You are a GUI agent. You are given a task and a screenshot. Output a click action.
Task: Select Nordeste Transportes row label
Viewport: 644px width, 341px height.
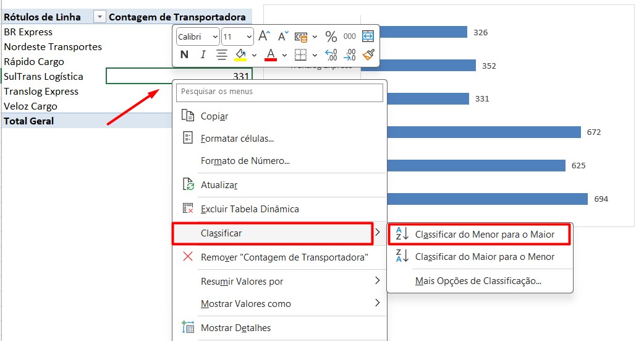[x=53, y=47]
